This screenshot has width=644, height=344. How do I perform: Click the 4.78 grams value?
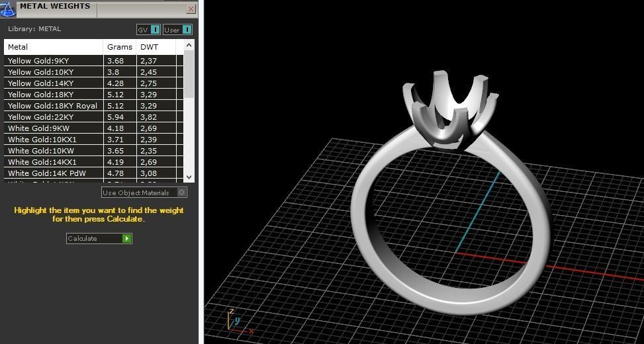click(115, 173)
